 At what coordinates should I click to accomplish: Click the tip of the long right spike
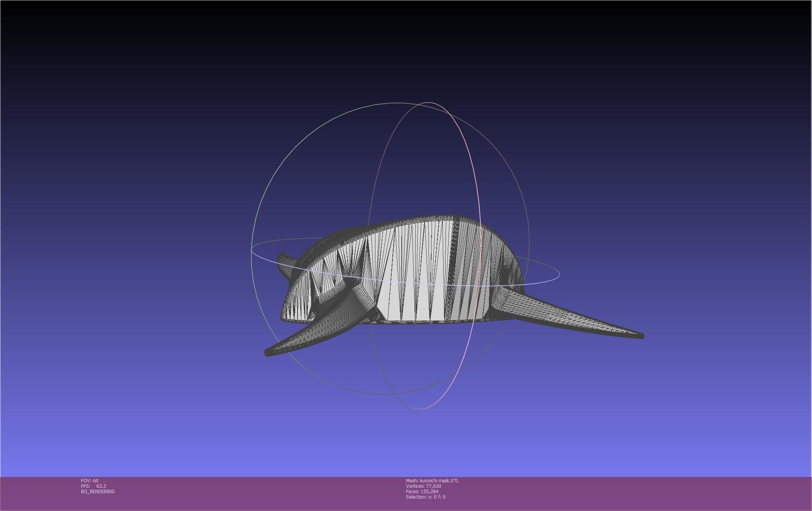[x=642, y=336]
